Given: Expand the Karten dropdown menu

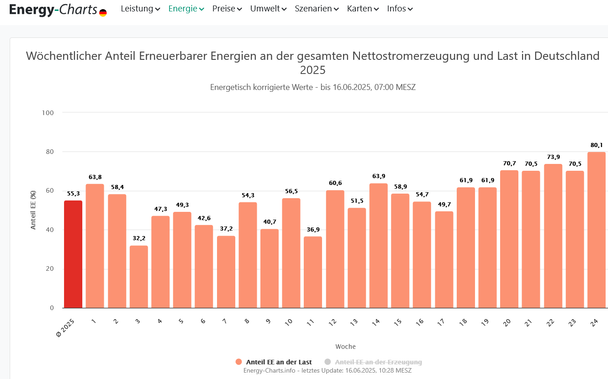Looking at the screenshot, I should pyautogui.click(x=363, y=9).
